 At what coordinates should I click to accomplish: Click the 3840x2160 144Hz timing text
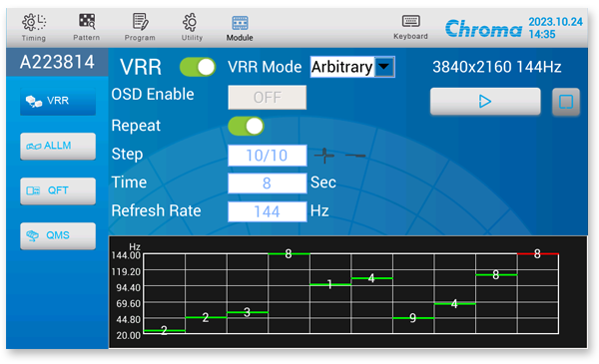(x=496, y=67)
